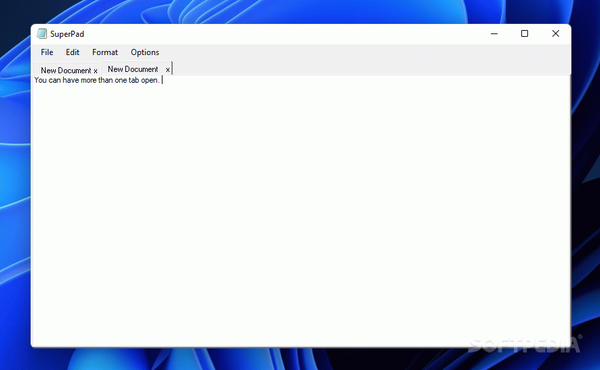The height and width of the screenshot is (370, 600).
Task: Place cursor on the word "open."
Action: pos(150,80)
